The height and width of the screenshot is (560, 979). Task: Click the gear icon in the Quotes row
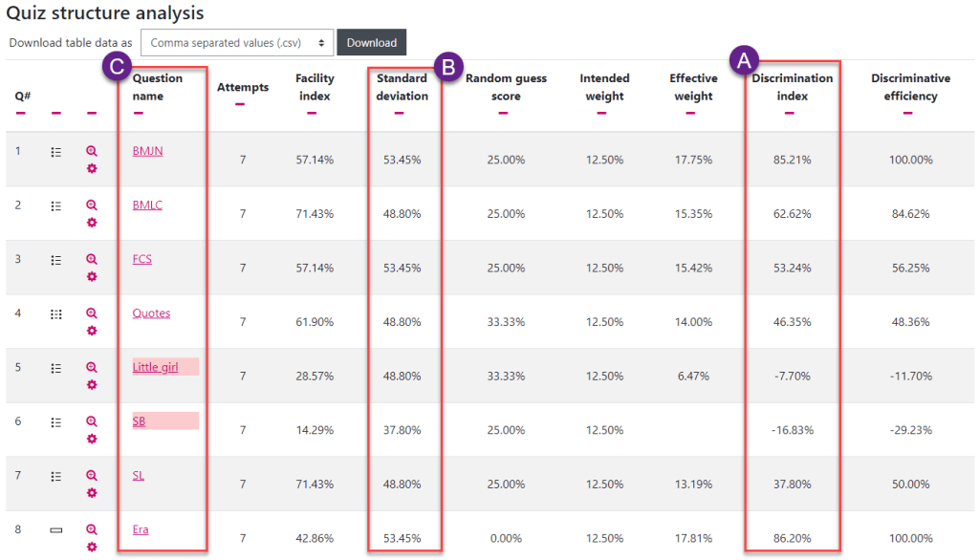(92, 331)
